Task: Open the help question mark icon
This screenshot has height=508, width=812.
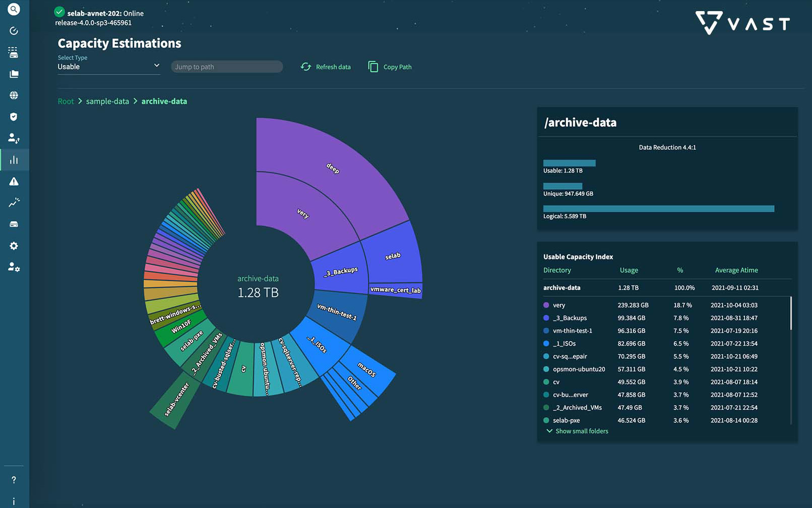Action: tap(14, 480)
